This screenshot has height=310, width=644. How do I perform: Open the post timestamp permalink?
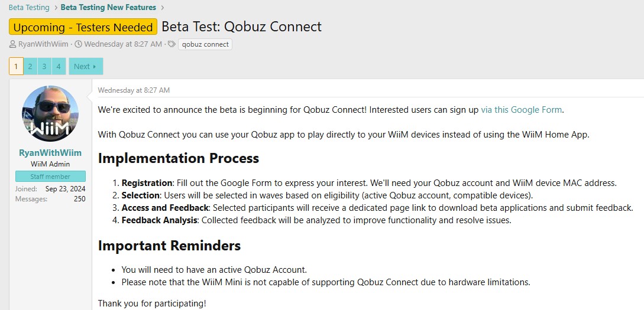134,90
